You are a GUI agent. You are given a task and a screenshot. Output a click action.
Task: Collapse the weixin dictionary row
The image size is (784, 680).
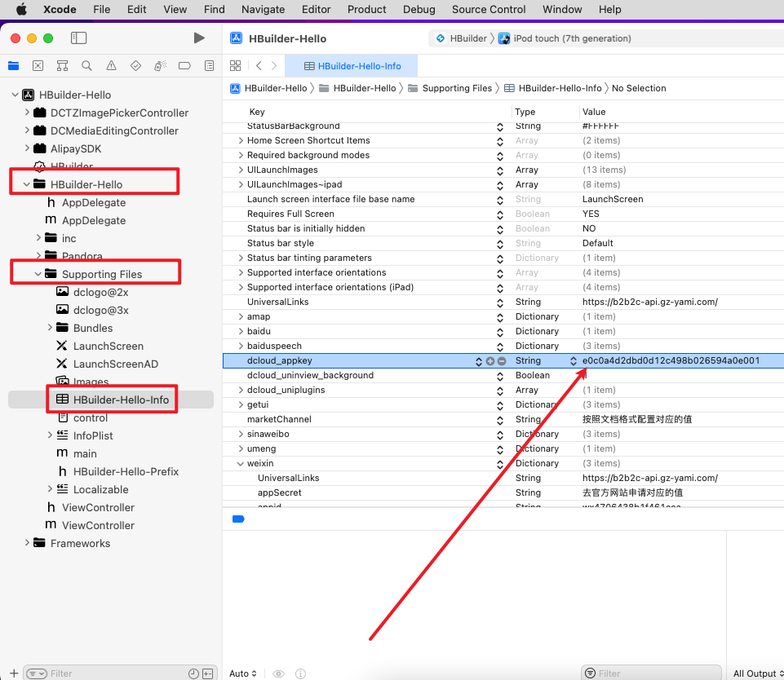pos(241,464)
